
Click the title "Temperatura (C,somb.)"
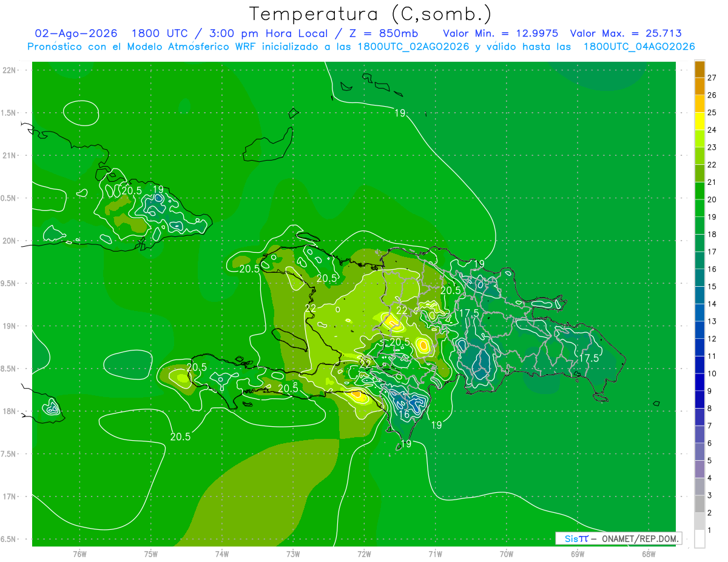pos(370,14)
